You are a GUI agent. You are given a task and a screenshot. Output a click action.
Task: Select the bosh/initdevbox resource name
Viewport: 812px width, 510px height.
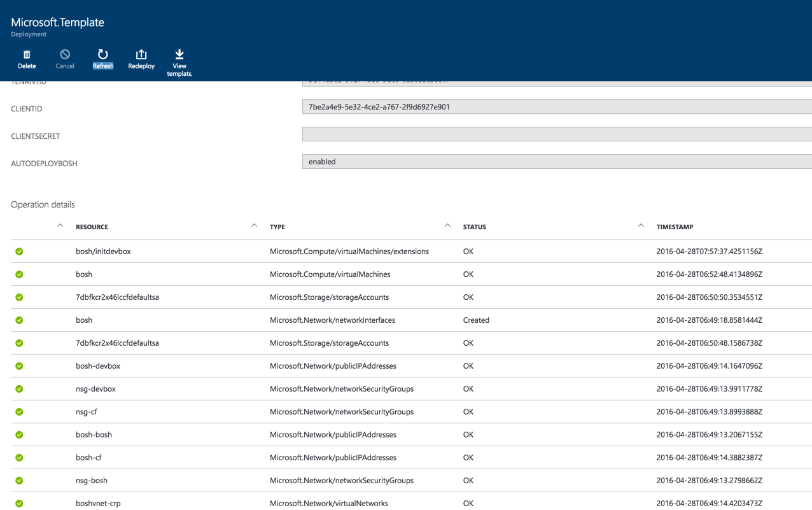click(103, 251)
